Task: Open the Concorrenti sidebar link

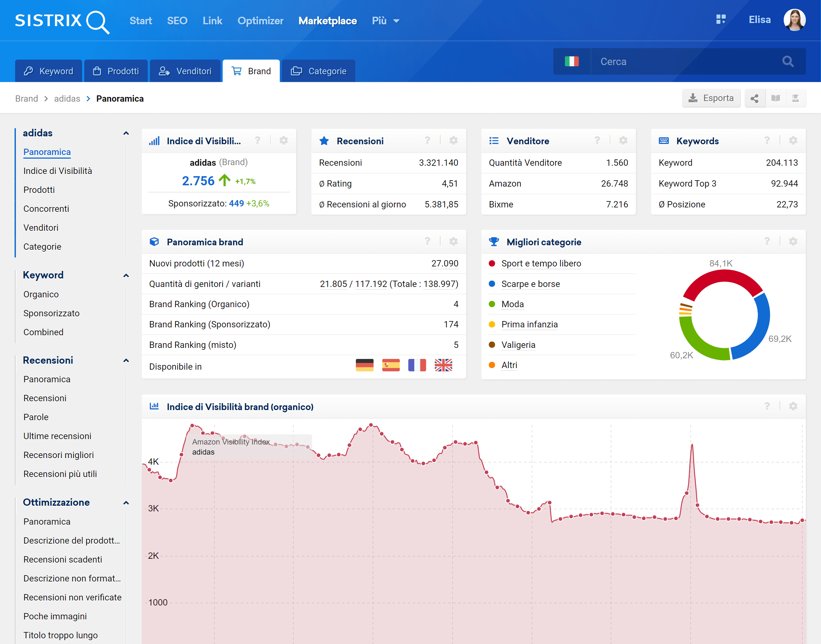Action: point(46,208)
